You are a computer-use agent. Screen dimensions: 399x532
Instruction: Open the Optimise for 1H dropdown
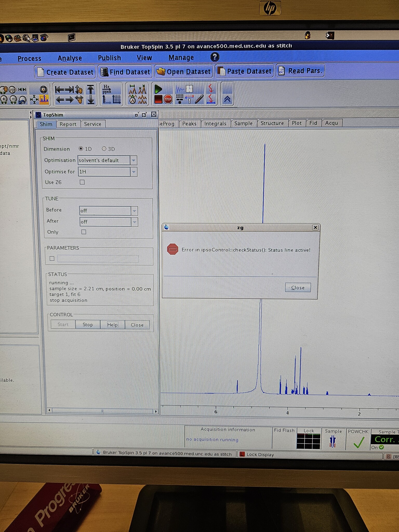(x=134, y=172)
